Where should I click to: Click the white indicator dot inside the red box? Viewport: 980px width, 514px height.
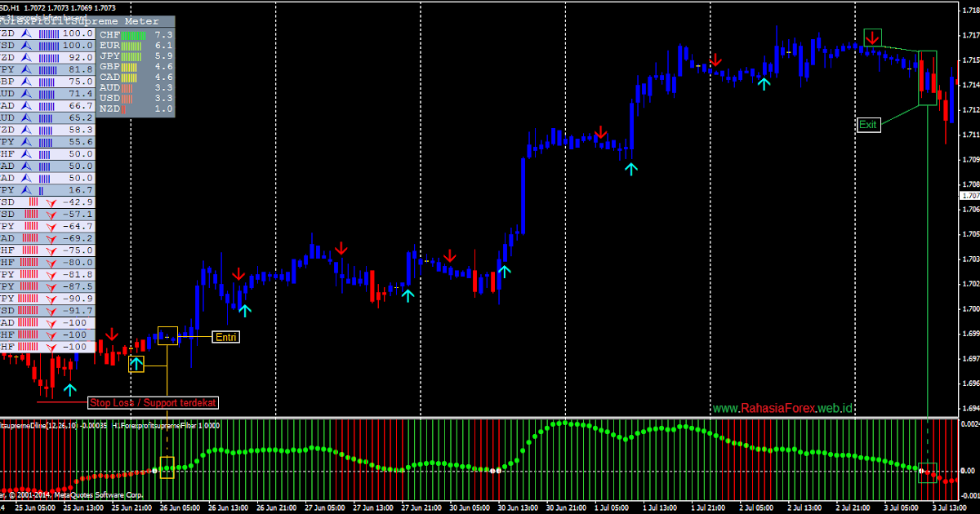click(x=922, y=471)
